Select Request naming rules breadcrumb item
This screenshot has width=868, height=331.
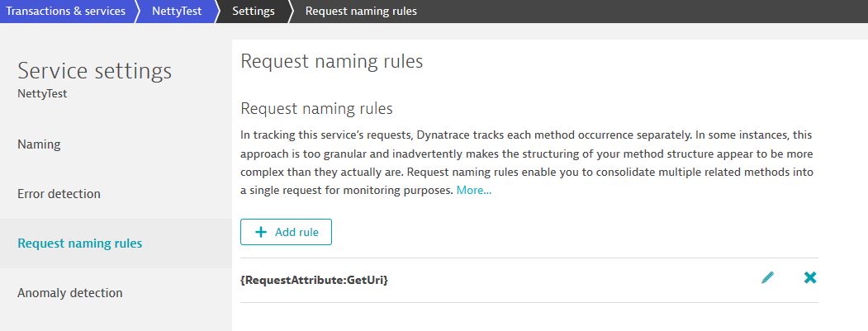click(x=361, y=12)
